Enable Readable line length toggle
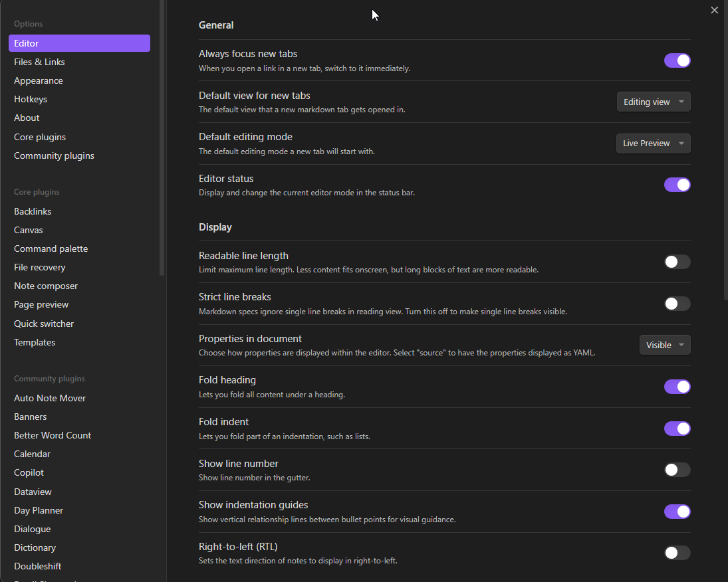The width and height of the screenshot is (728, 582). point(677,262)
